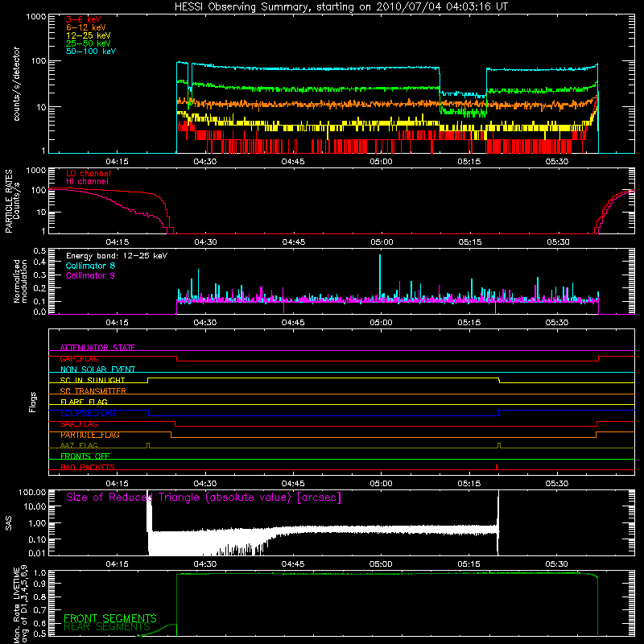
Task: Click the PARTICLE_FLAG label
Action: (90, 435)
